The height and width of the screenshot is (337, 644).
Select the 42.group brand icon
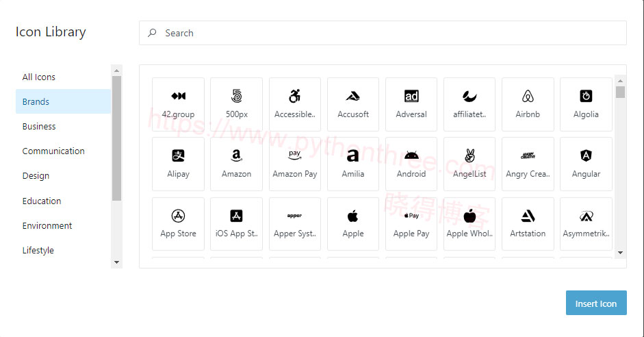click(178, 104)
